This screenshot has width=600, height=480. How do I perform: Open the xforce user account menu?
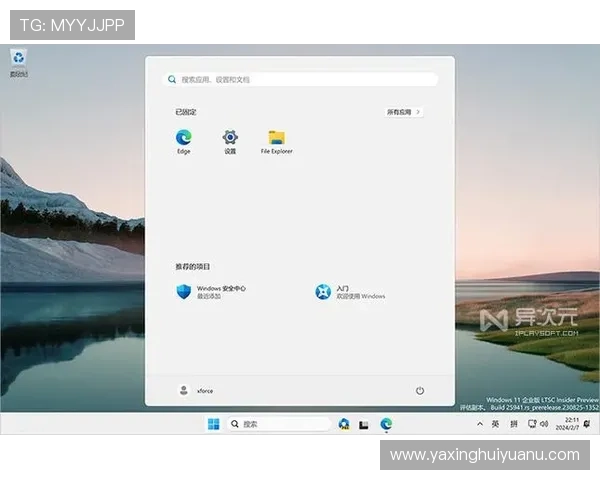[196, 390]
